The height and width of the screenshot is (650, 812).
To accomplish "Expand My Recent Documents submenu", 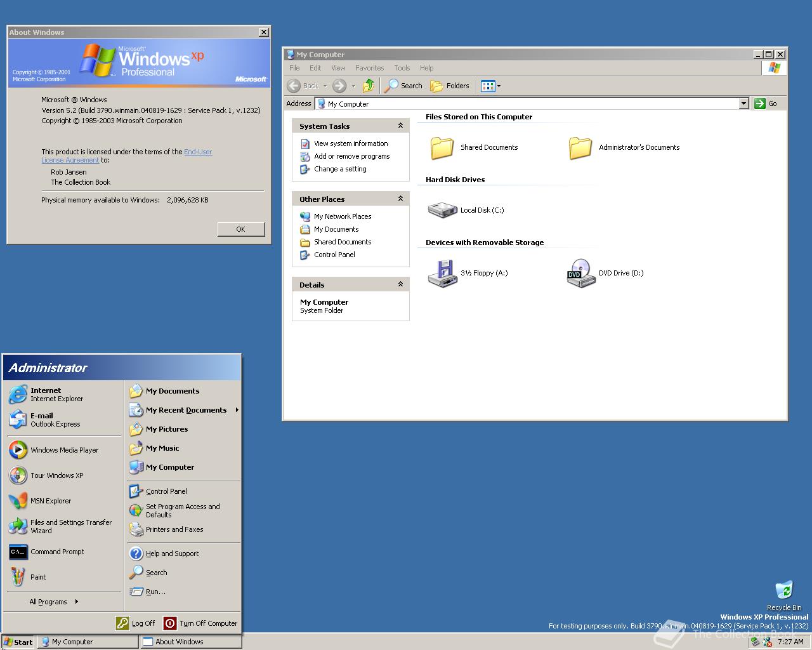I will [x=184, y=410].
